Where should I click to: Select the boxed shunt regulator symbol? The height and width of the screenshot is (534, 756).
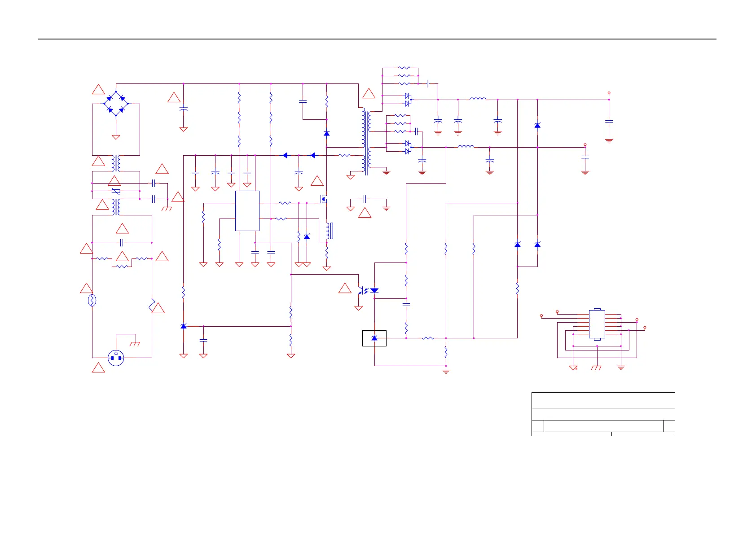click(x=374, y=338)
